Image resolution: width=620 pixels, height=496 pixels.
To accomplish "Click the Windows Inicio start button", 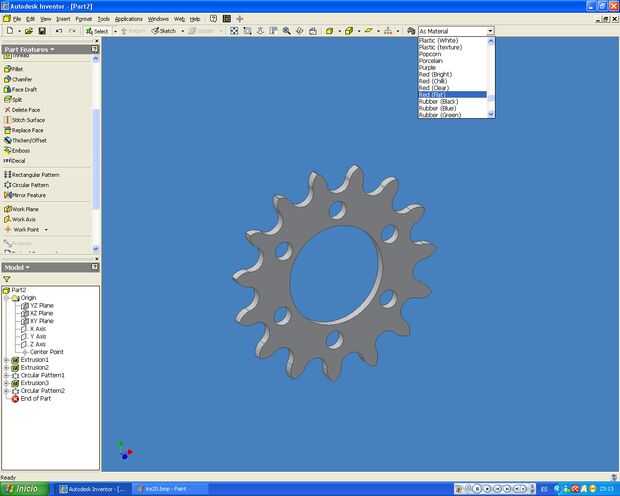I will [x=25, y=489].
